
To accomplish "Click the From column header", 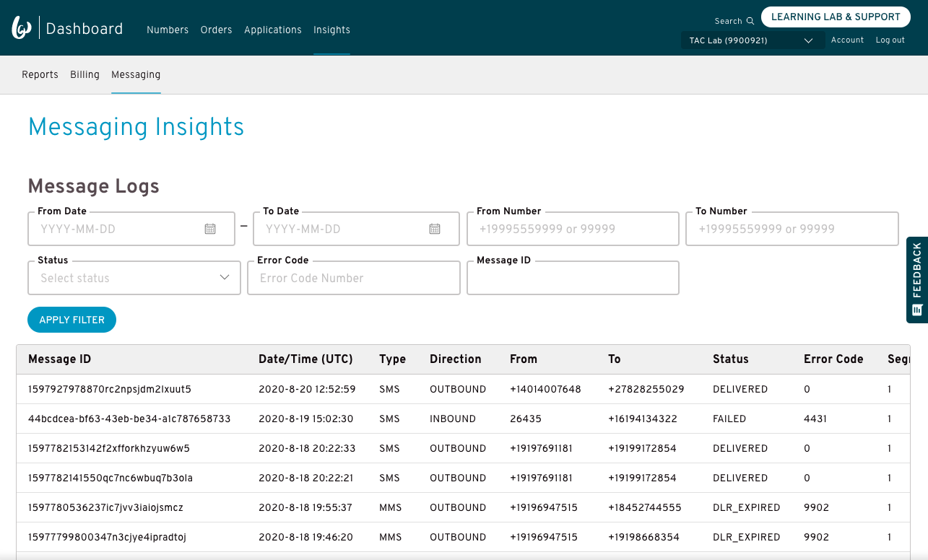I will tap(524, 359).
